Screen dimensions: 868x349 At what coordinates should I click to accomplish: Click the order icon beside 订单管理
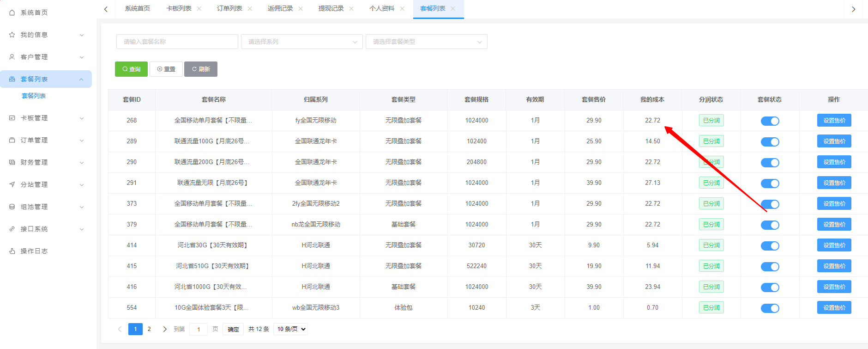click(x=12, y=140)
